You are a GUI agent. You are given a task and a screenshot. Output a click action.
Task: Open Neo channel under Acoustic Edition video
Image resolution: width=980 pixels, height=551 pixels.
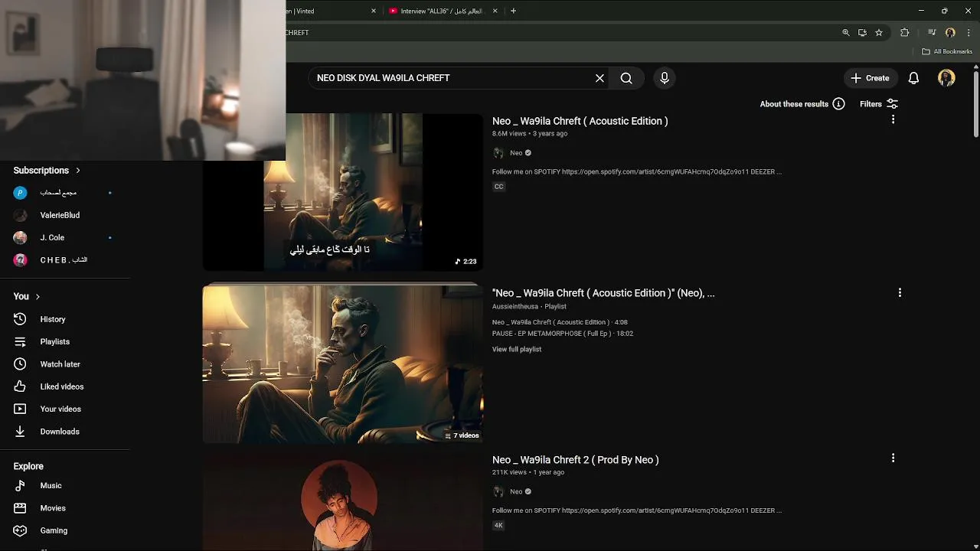[516, 153]
